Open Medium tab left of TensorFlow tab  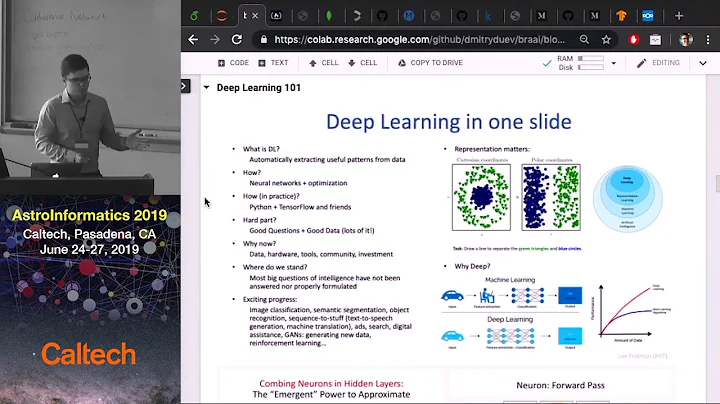595,16
